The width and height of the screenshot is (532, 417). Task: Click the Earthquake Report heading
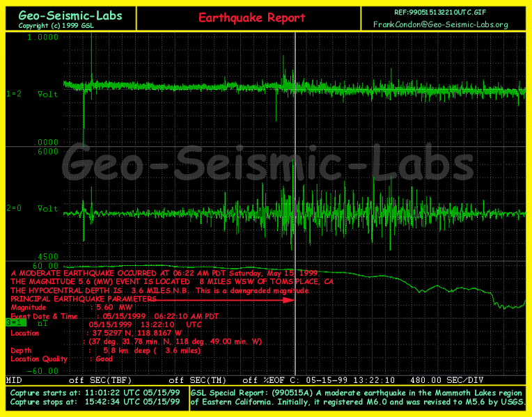pos(252,17)
